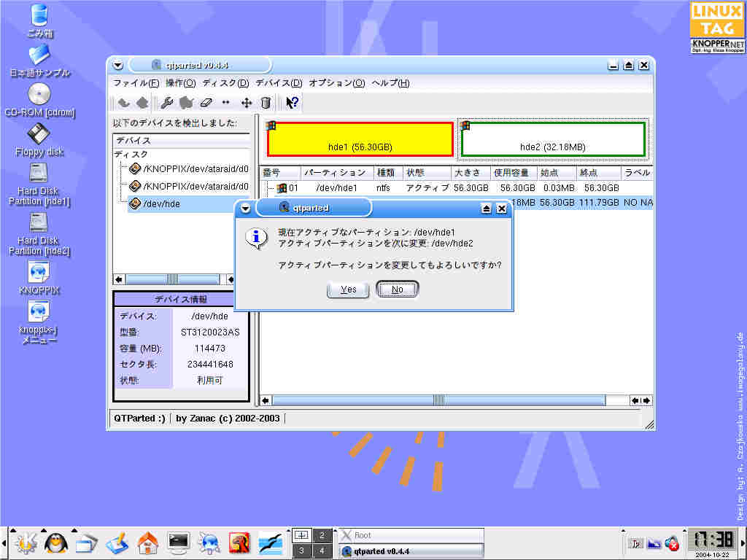Switch to virtual desktop 3 in the pager
747x560 pixels.
[x=301, y=551]
